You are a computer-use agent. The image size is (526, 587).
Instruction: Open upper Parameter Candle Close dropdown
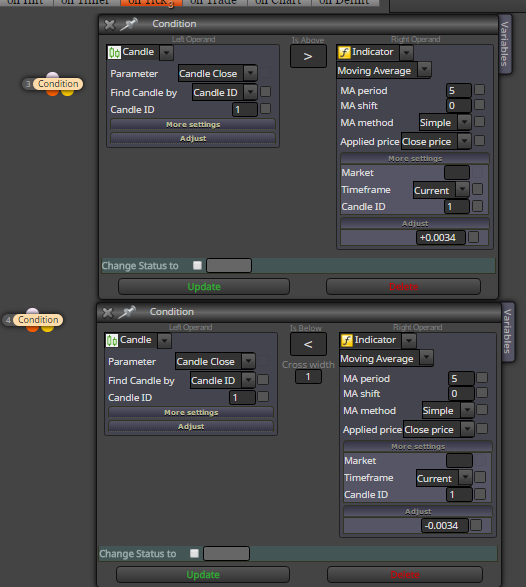click(x=250, y=73)
